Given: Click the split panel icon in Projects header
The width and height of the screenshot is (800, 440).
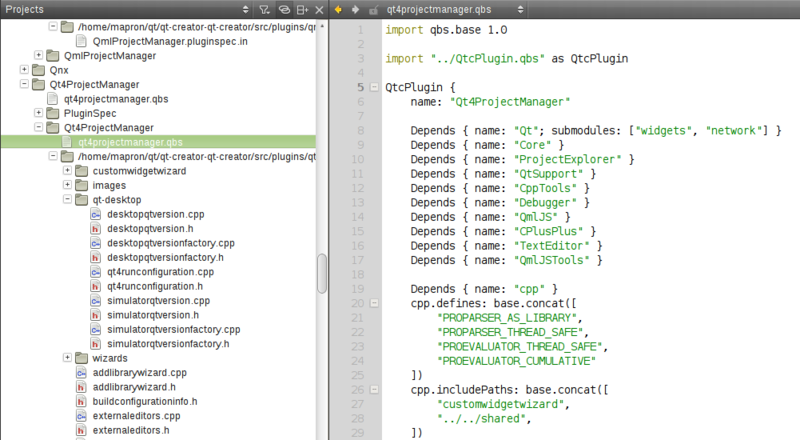Looking at the screenshot, I should click(303, 9).
